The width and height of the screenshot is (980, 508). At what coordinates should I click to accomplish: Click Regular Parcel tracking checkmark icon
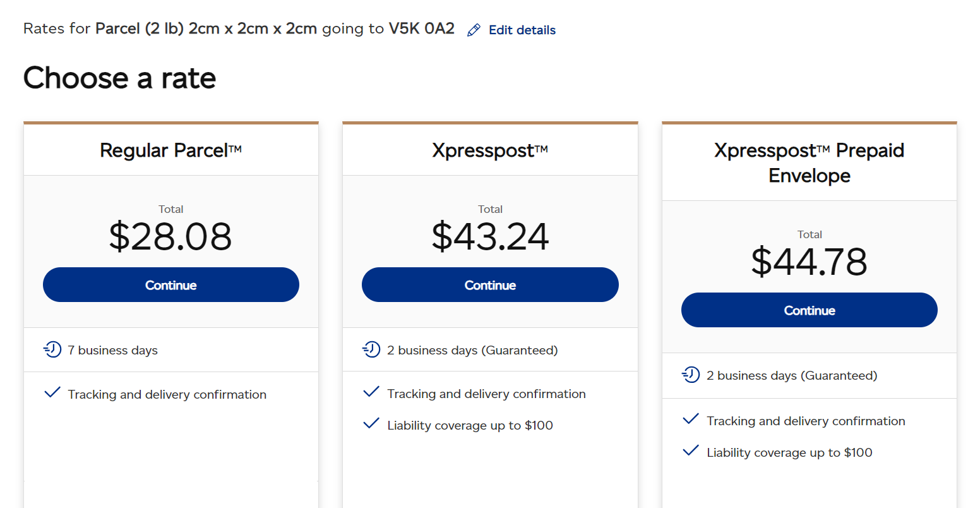[52, 393]
